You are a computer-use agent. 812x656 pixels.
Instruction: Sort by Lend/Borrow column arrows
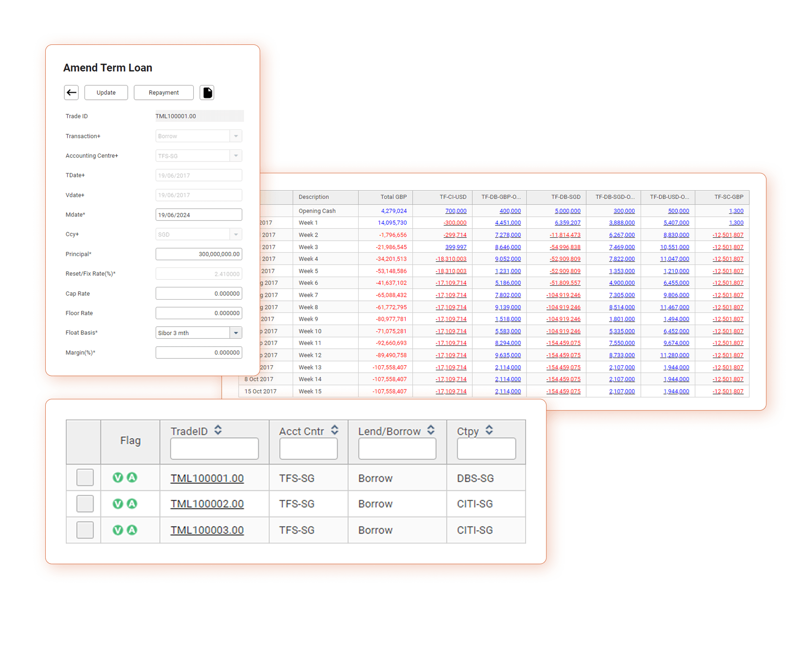coord(431,430)
